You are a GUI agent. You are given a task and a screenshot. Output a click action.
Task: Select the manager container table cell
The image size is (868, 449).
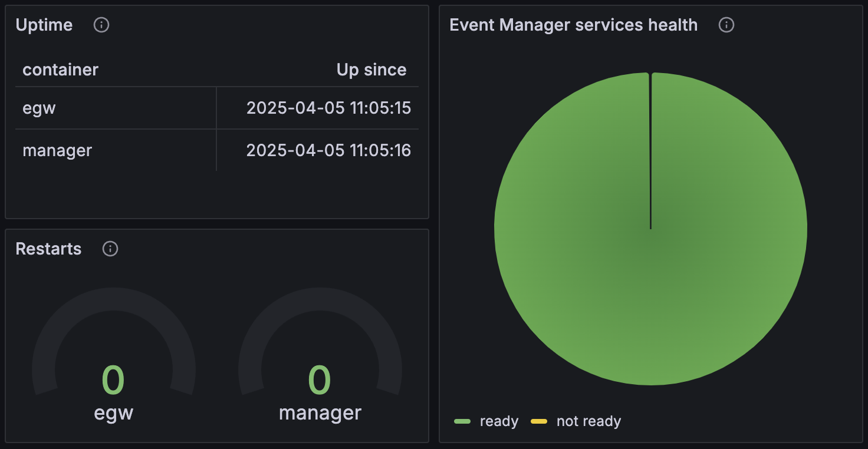pos(116,150)
